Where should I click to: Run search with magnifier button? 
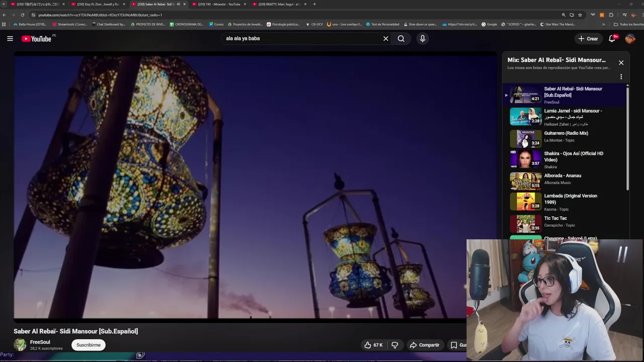coord(401,38)
